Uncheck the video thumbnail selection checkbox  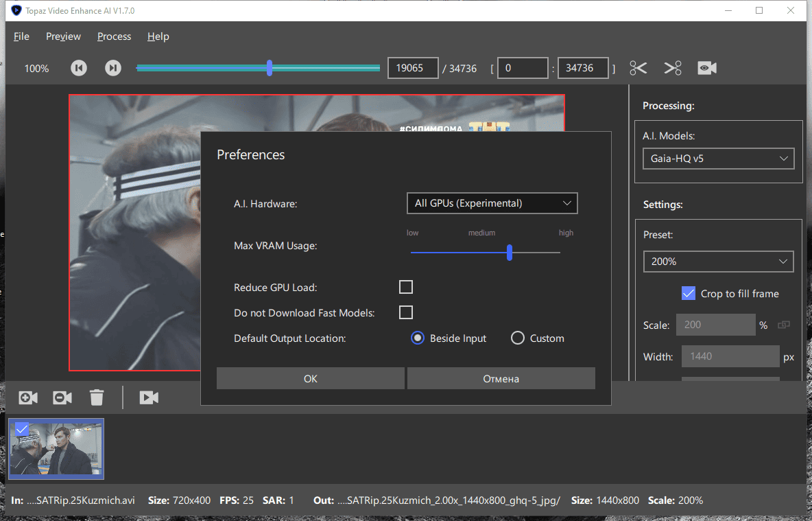tap(22, 429)
